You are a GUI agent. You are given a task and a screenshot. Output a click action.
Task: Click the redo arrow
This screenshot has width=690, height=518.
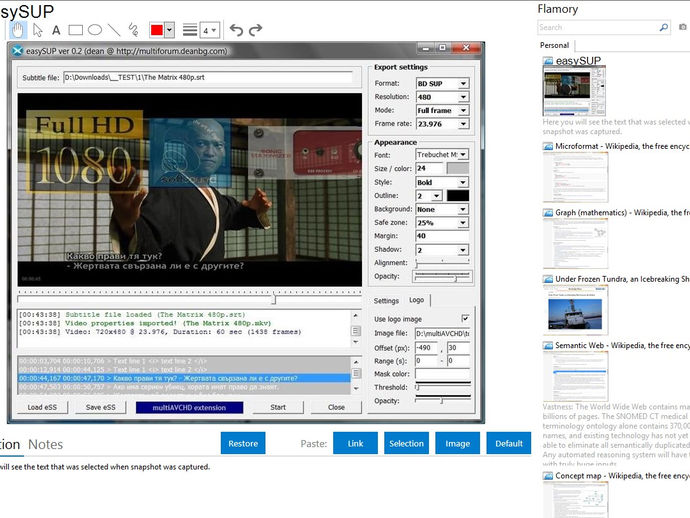tap(255, 30)
